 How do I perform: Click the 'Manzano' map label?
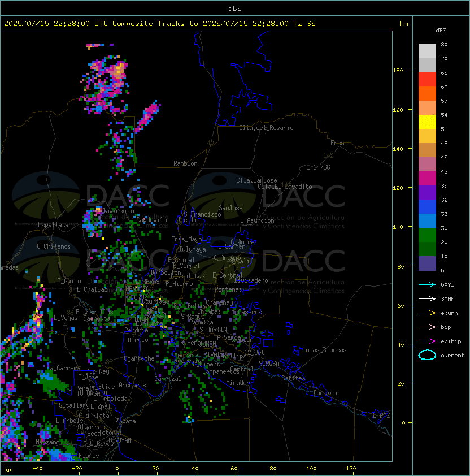coord(47,442)
